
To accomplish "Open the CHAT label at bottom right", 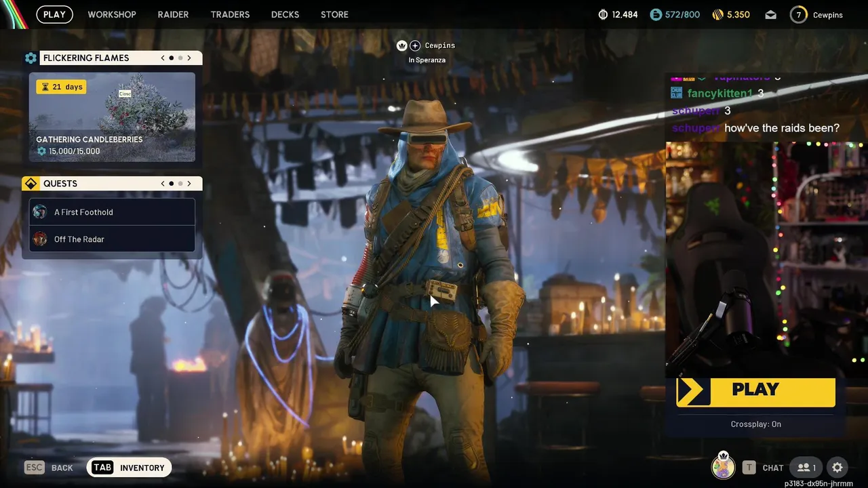I will click(x=773, y=468).
